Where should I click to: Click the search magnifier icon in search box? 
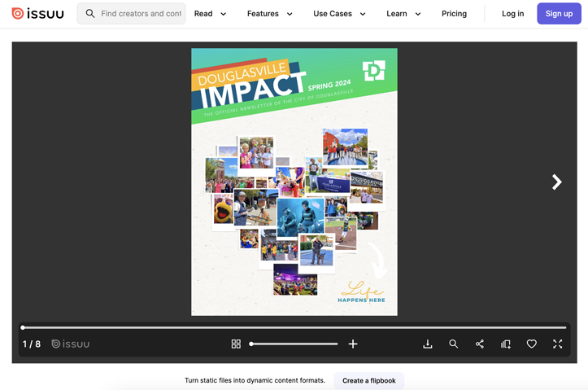point(90,14)
